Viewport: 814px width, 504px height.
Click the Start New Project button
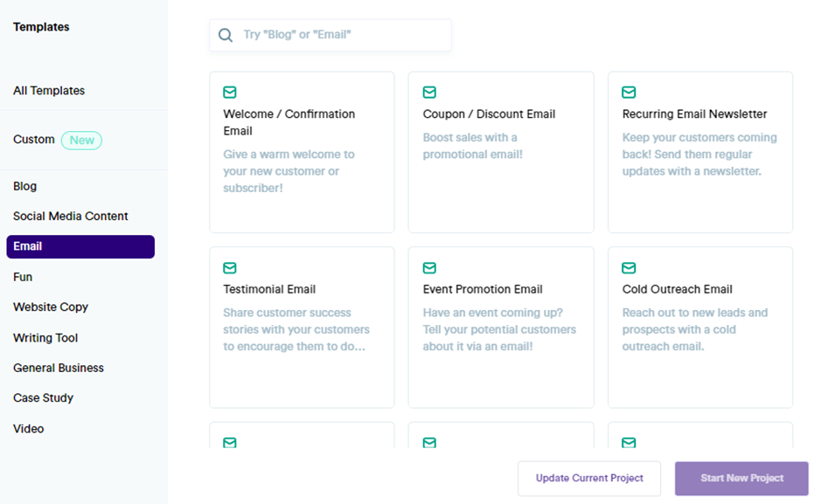pyautogui.click(x=741, y=478)
